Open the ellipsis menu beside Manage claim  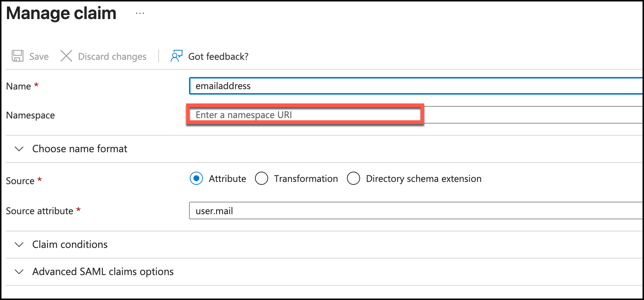(x=140, y=13)
